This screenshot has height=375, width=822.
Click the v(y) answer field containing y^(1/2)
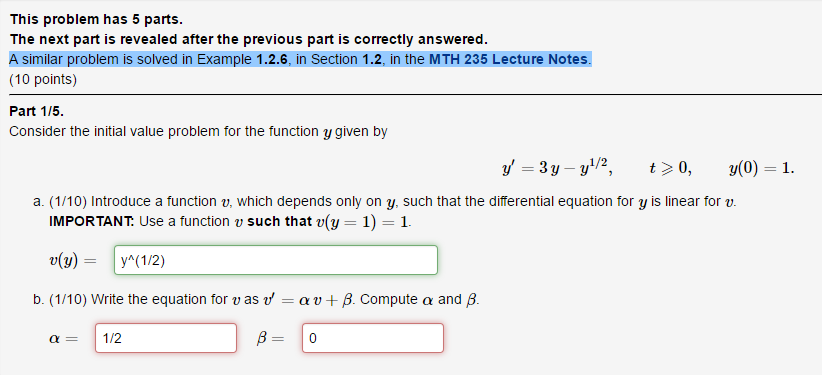pos(276,260)
